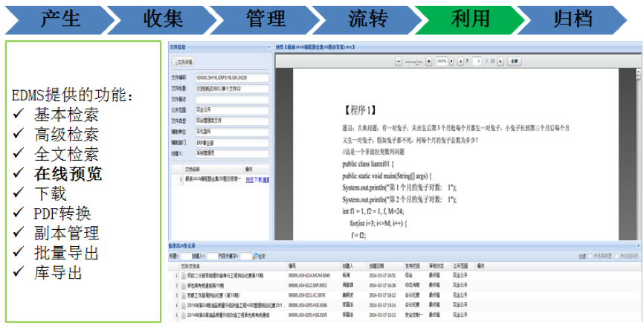Click the search magnifier icon in records panel
Screen dimensions: 644x331
pos(255,256)
